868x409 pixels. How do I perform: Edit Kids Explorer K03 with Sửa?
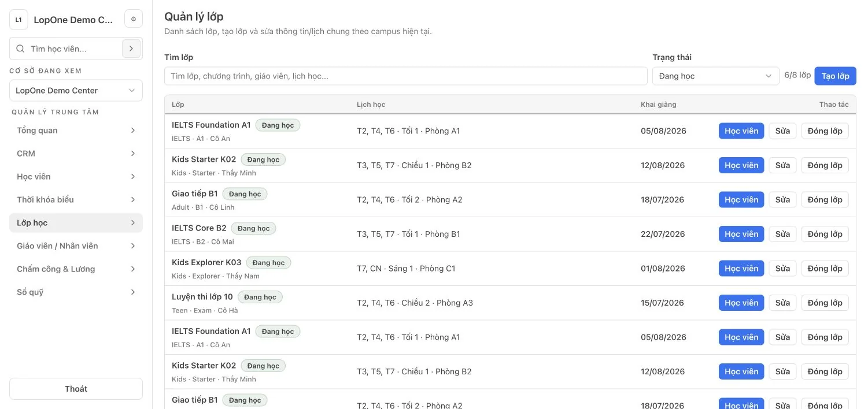(x=782, y=269)
